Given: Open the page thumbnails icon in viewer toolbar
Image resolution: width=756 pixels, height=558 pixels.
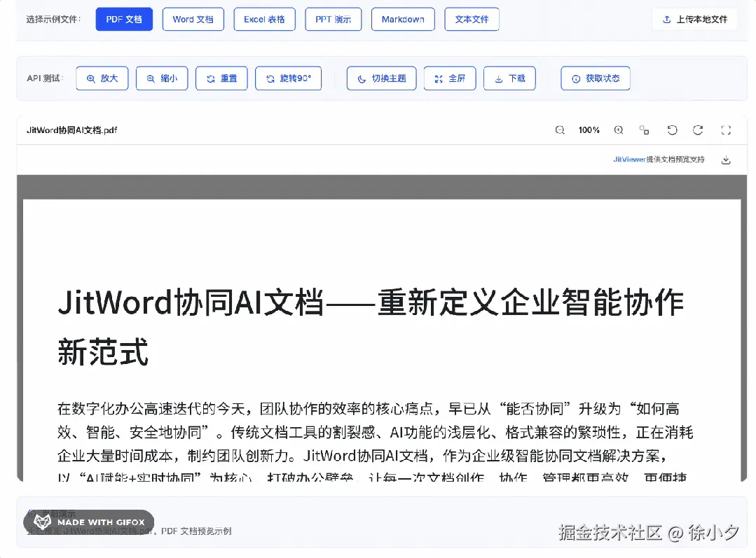Looking at the screenshot, I should (644, 130).
